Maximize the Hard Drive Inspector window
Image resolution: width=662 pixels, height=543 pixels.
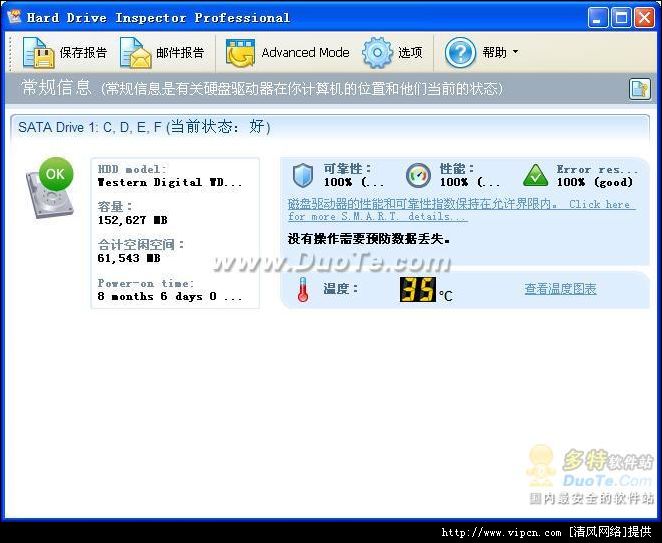click(x=621, y=17)
